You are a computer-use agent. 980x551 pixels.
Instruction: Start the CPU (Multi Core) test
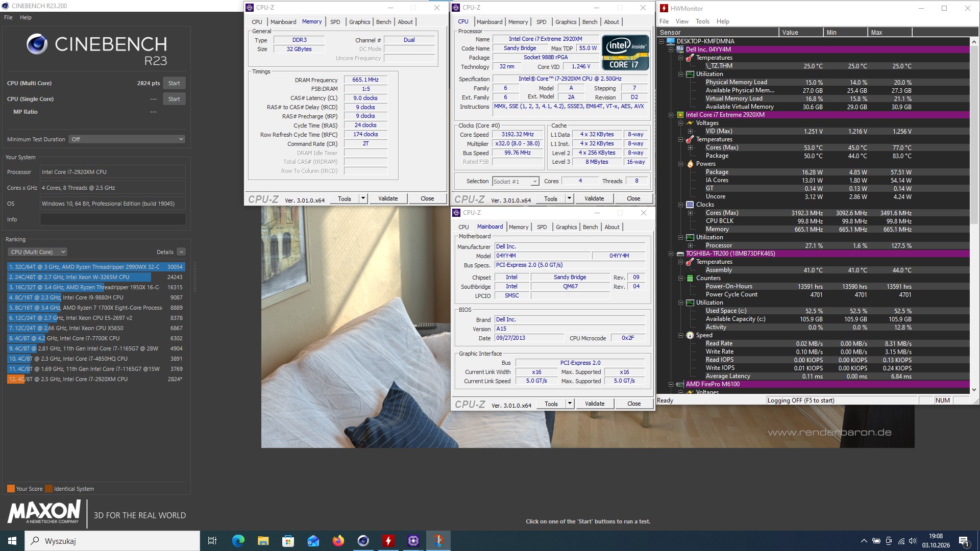pos(174,83)
